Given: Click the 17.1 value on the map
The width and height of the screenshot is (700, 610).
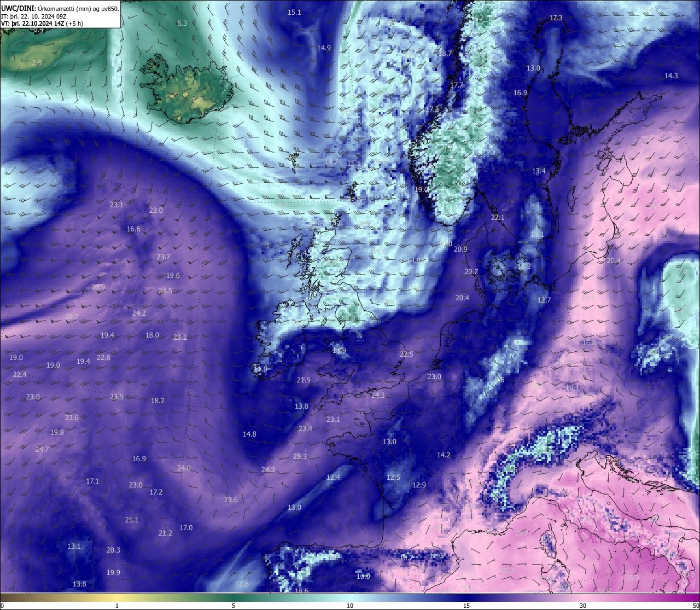Looking at the screenshot, I should pyautogui.click(x=92, y=481).
